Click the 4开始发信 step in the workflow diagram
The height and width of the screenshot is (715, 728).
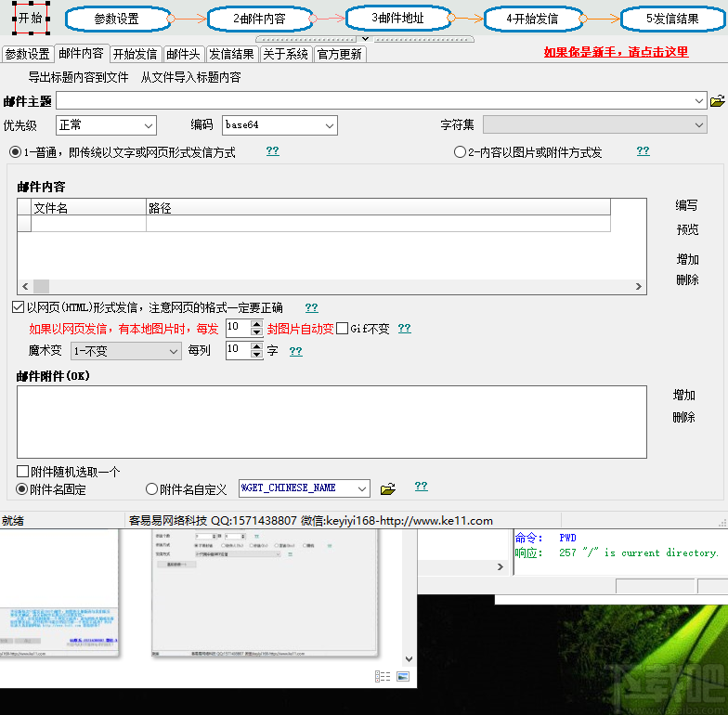[533, 19]
